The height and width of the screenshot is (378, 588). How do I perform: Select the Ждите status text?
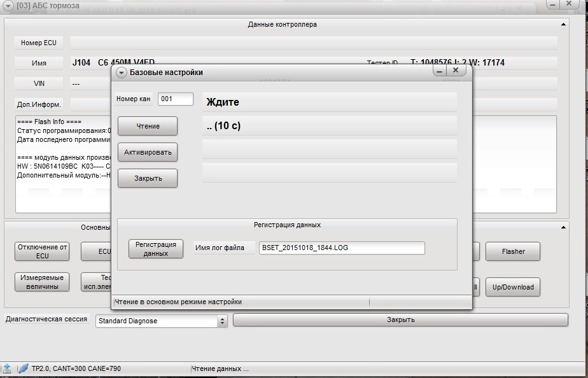pos(223,102)
